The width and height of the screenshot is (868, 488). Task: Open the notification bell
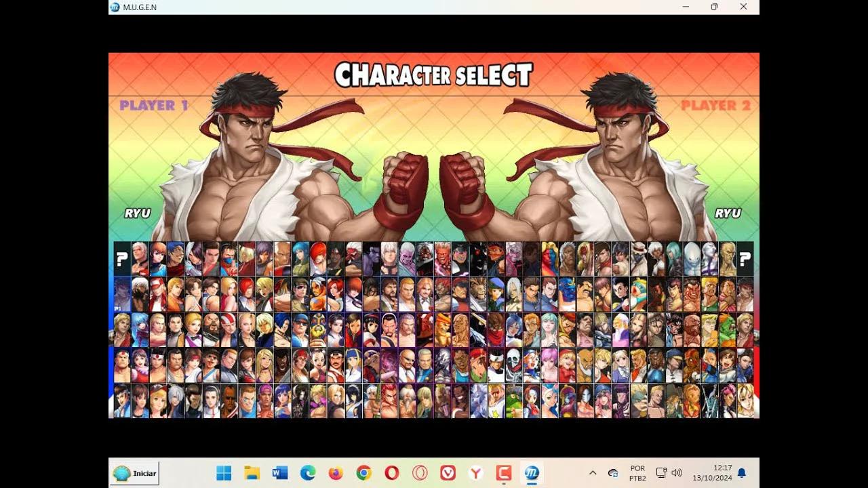[x=742, y=472]
